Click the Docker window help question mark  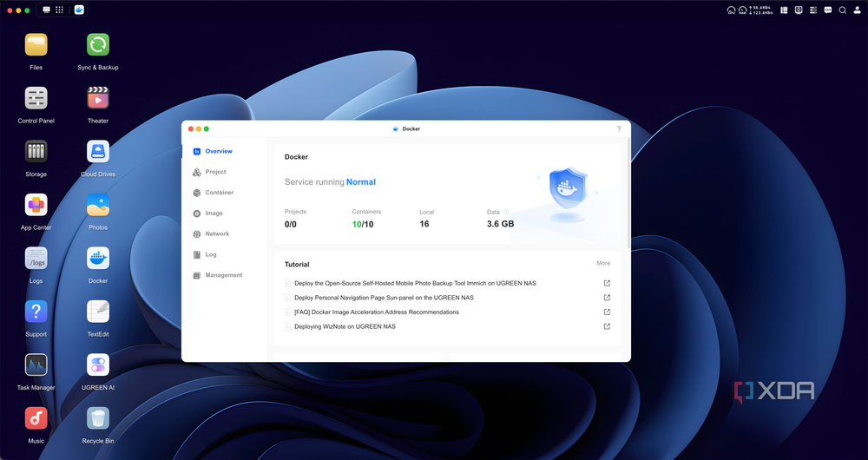point(619,129)
